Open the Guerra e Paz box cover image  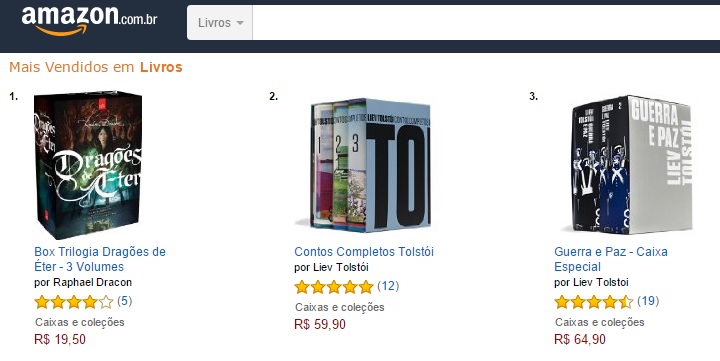(627, 164)
